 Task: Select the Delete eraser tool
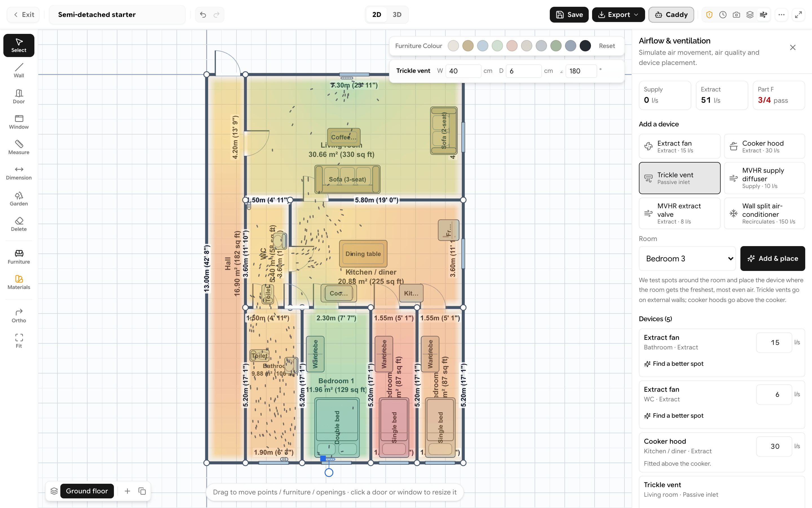click(x=19, y=224)
